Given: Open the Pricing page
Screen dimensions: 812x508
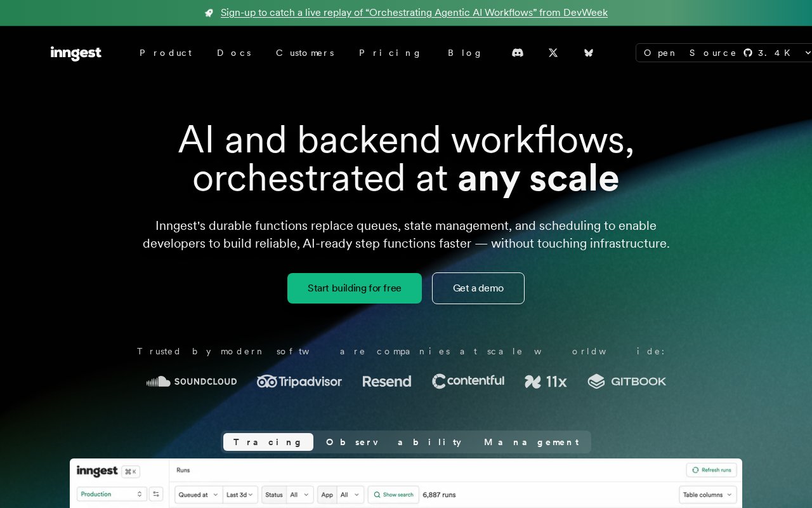Looking at the screenshot, I should (x=390, y=53).
